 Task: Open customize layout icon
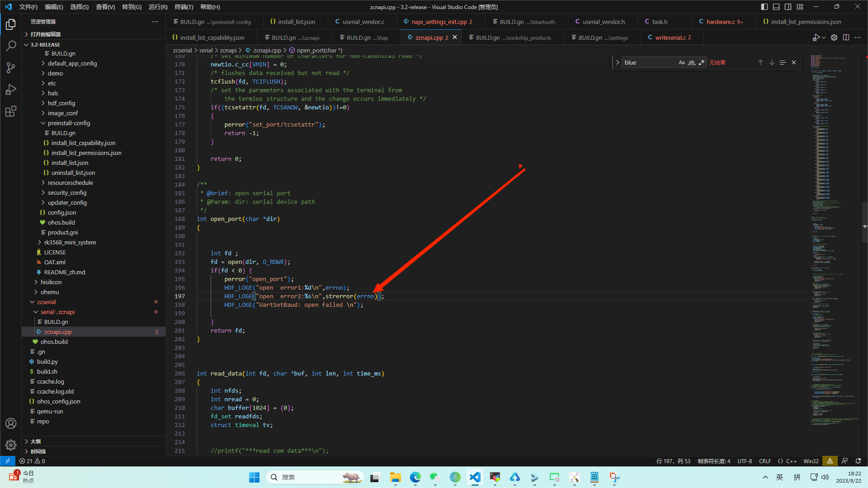[x=800, y=7]
